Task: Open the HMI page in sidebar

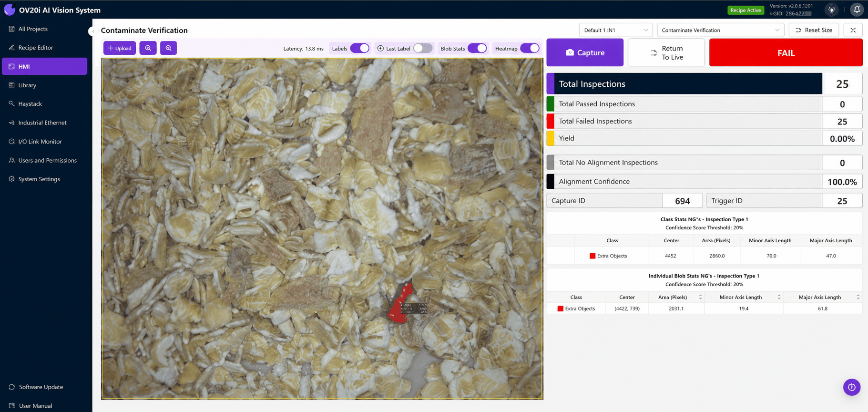Action: click(44, 66)
